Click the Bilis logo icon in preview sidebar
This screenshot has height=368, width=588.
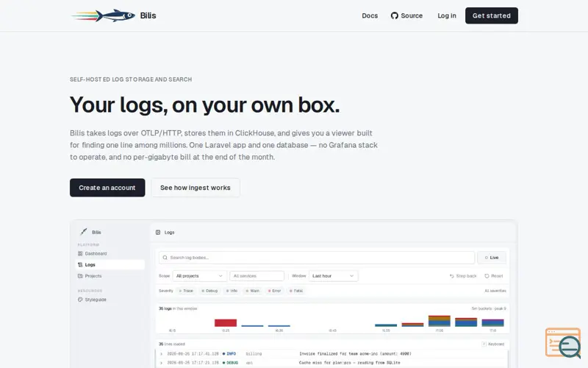(84, 232)
